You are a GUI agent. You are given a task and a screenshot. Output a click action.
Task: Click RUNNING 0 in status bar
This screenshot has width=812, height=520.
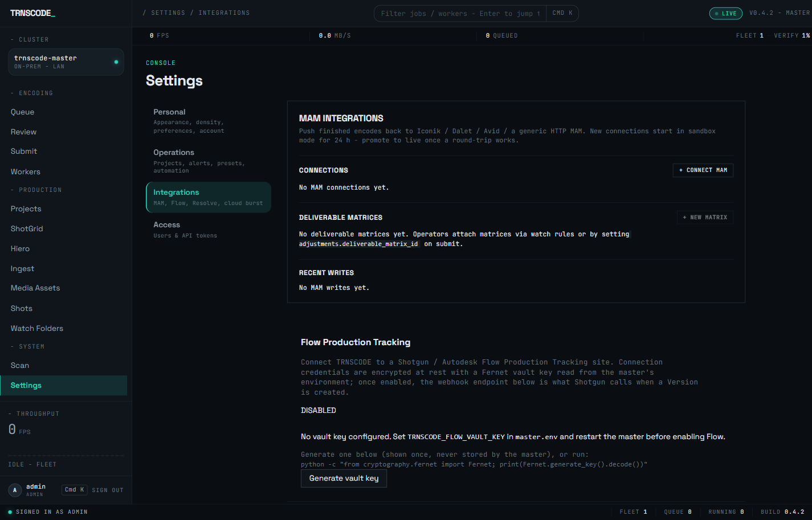tap(726, 512)
